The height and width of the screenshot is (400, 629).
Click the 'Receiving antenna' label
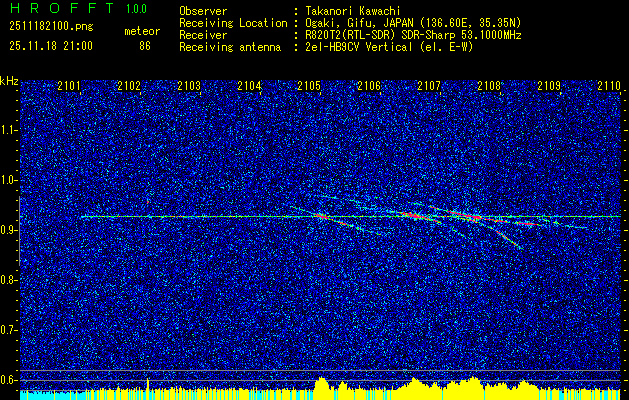pyautogui.click(x=230, y=47)
